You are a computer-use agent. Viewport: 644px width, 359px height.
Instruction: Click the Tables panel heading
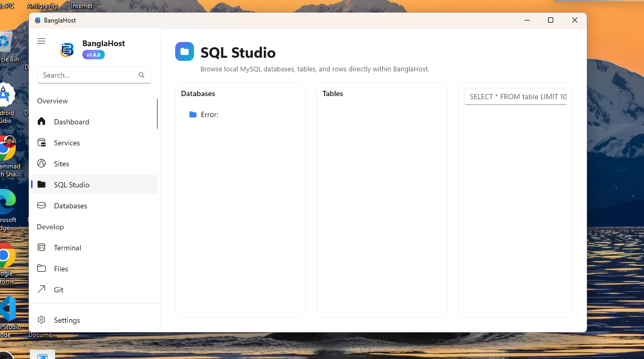click(x=332, y=93)
